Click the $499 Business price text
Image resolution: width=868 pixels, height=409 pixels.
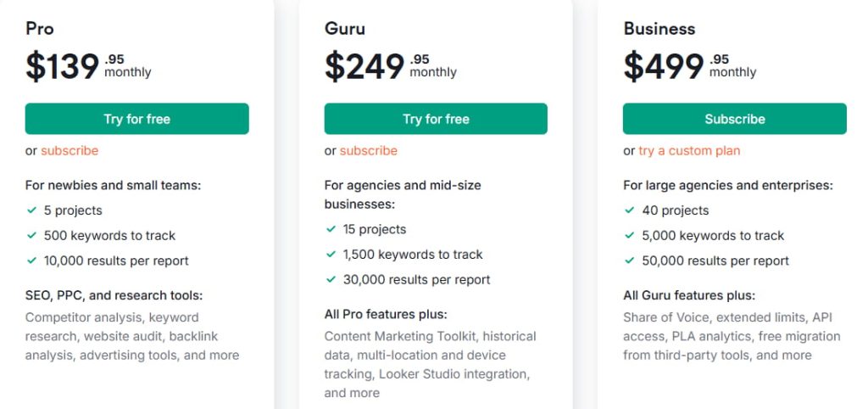pos(664,66)
